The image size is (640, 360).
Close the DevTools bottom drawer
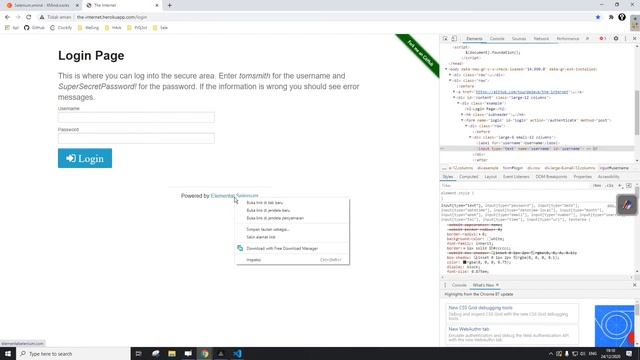point(634,285)
